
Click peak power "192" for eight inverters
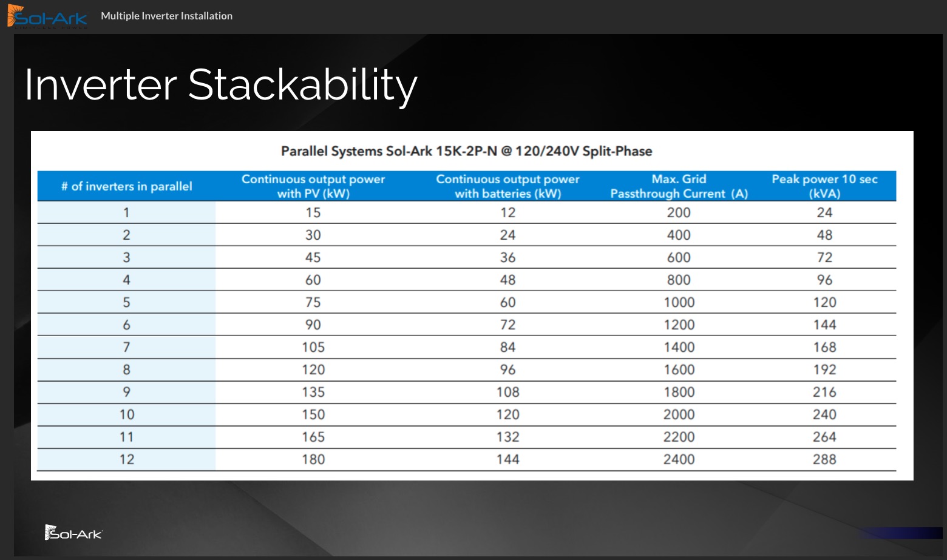pyautogui.click(x=824, y=369)
